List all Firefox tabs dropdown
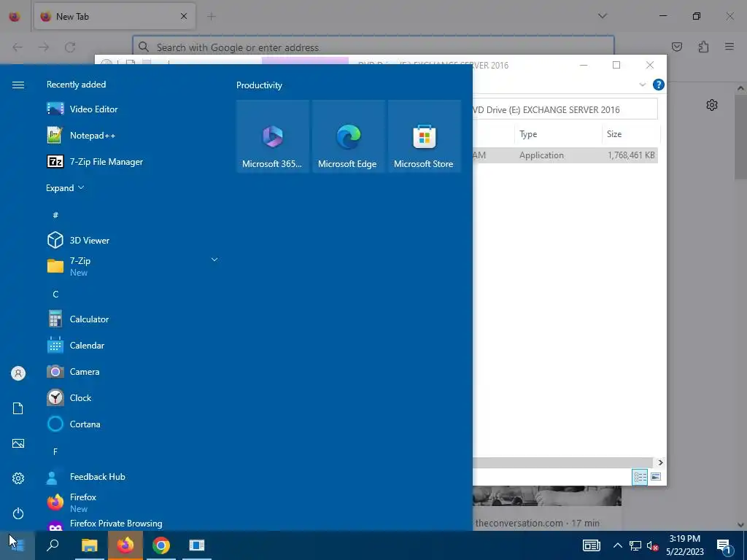 pyautogui.click(x=602, y=16)
